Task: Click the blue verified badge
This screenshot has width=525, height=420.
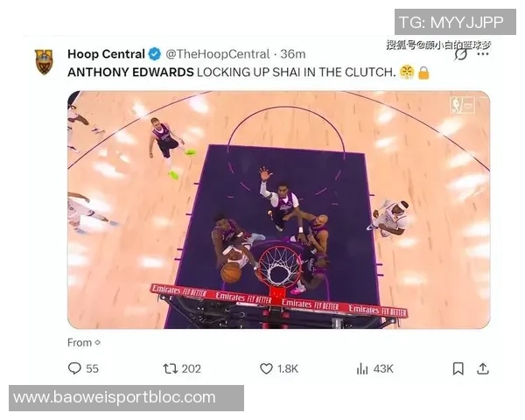Action: (x=154, y=54)
